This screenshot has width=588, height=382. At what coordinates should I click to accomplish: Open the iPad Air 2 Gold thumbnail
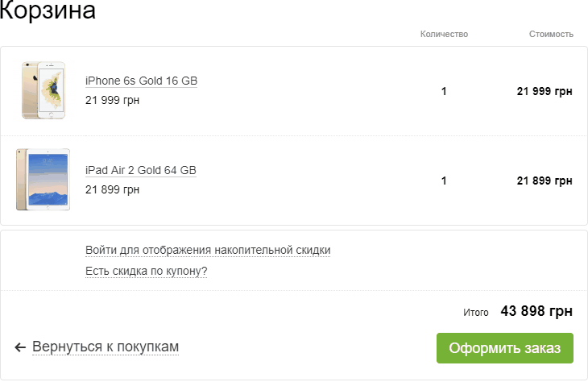point(43,180)
